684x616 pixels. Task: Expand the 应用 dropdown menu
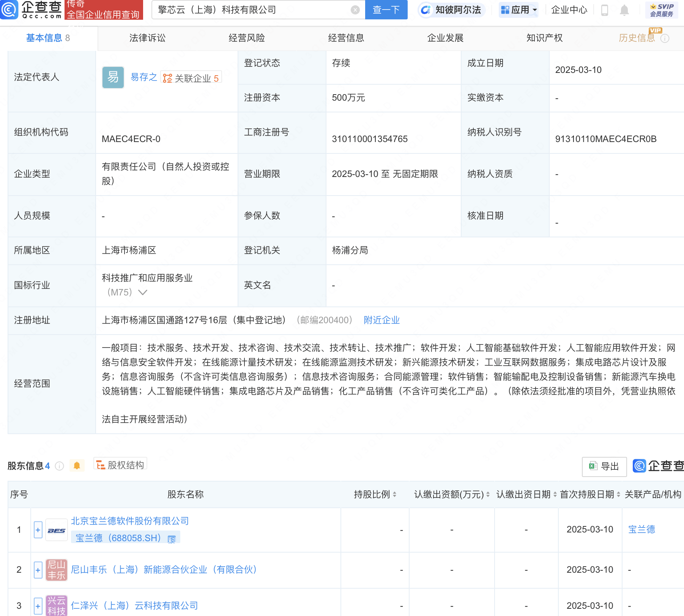click(x=519, y=10)
